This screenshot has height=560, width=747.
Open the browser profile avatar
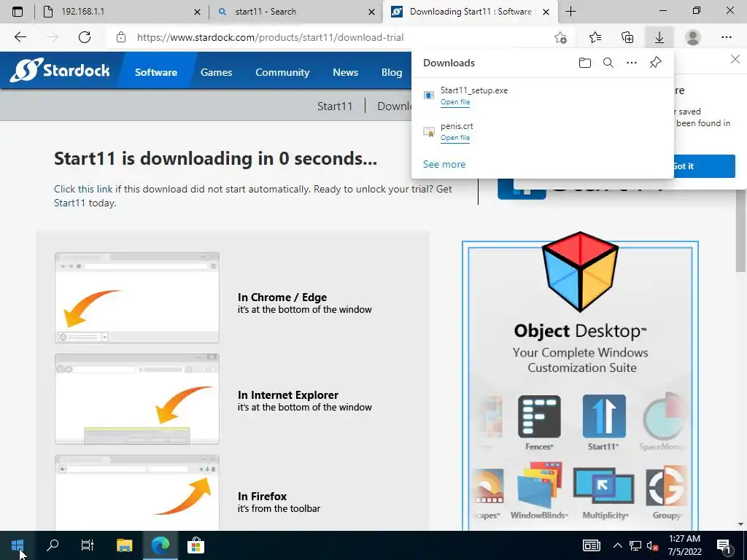click(x=693, y=37)
